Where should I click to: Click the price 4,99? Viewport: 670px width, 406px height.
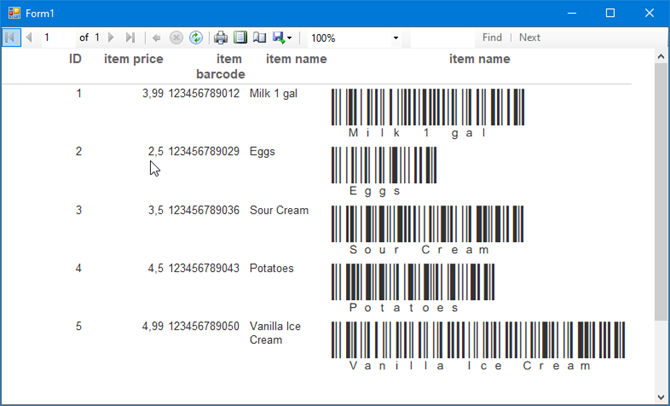[153, 327]
